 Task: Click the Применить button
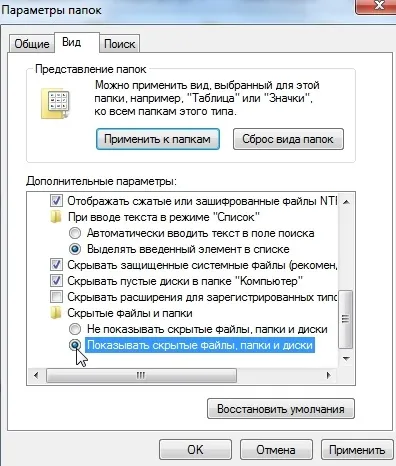[x=357, y=450]
